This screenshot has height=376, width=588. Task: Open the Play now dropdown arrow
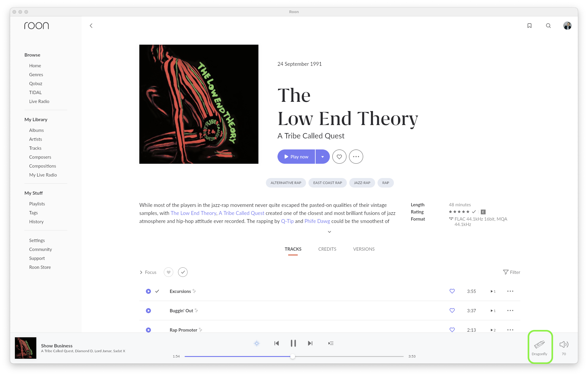(x=322, y=157)
